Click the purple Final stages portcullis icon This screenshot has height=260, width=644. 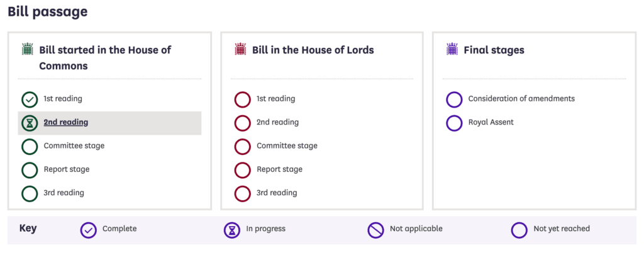coord(452,49)
